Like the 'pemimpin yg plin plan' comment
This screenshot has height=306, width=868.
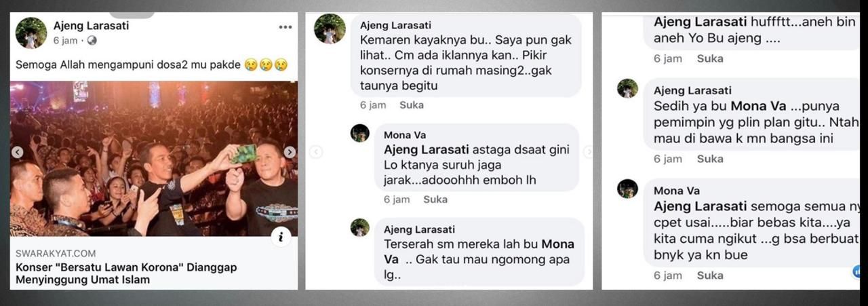(710, 159)
